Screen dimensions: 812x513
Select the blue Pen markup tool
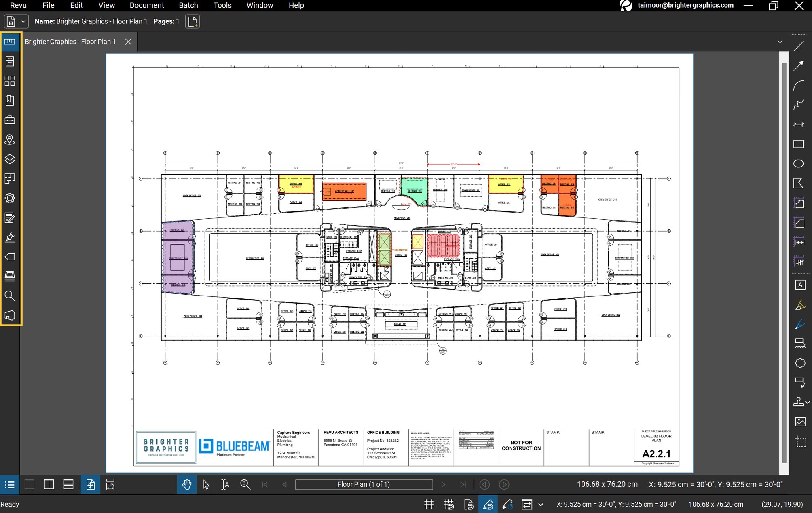[x=800, y=324]
